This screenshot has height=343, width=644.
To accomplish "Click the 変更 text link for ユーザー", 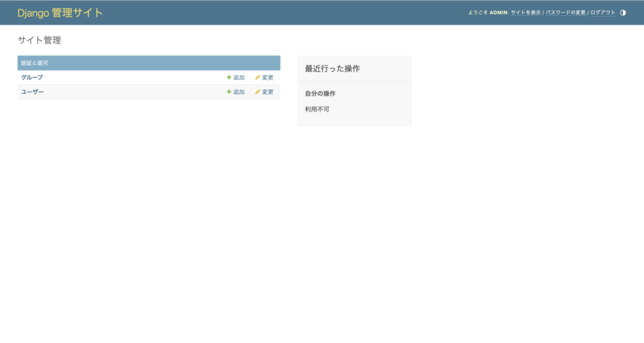I will click(x=268, y=92).
